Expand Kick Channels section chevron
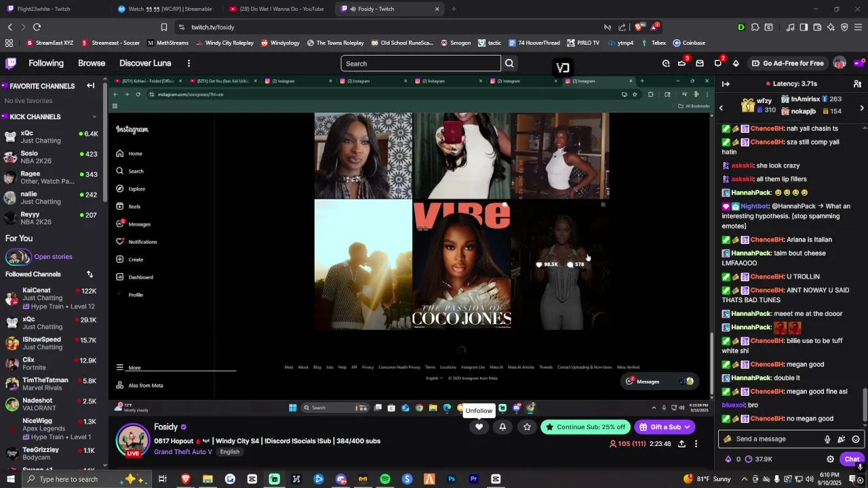This screenshot has height=488, width=868. click(x=94, y=117)
